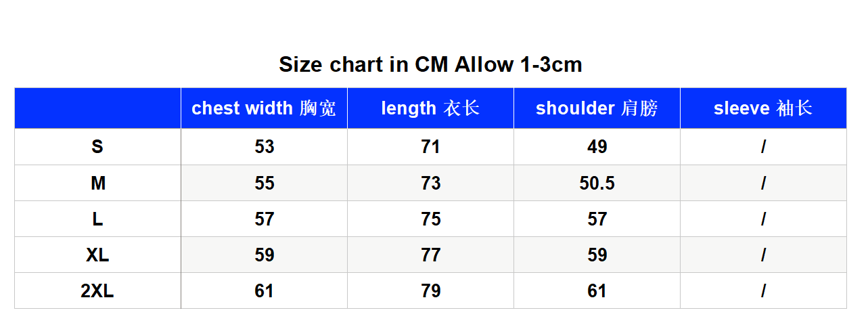Select shoulder value 49 for size S
The image size is (868, 323).
tap(597, 147)
